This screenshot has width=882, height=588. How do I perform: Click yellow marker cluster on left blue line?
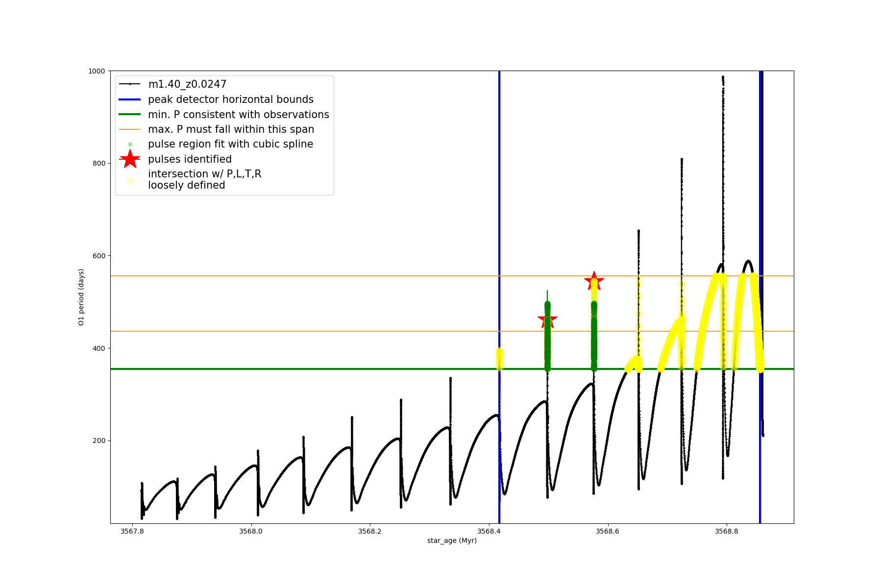click(499, 359)
